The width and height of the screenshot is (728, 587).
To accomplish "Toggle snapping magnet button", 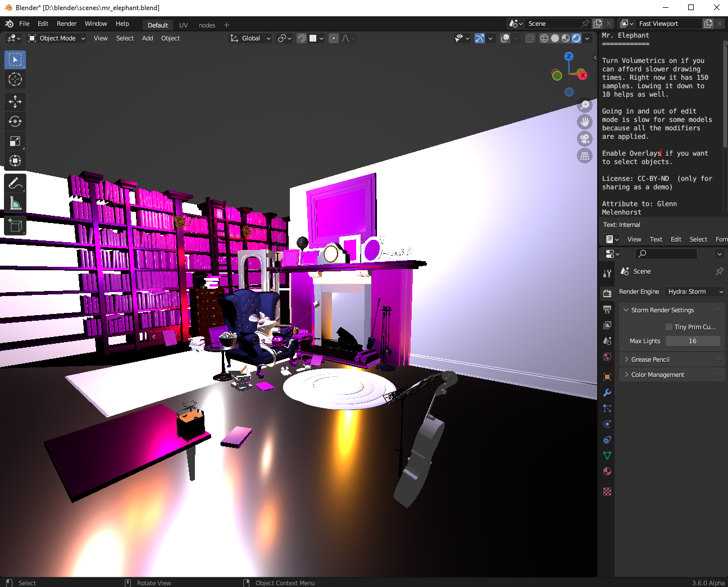I will click(x=302, y=38).
